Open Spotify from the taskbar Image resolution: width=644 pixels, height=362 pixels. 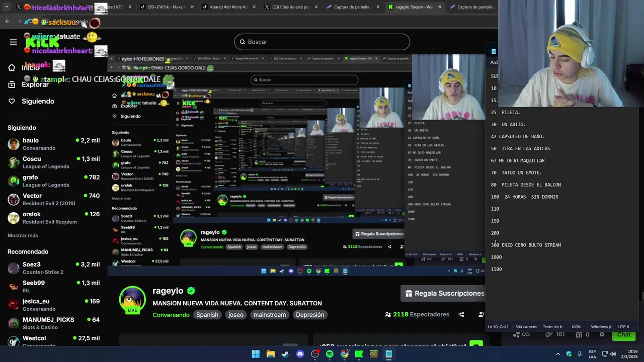point(330,354)
